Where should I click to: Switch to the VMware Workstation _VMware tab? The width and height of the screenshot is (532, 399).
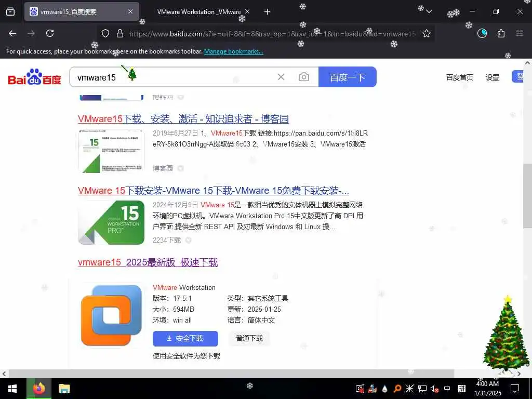[199, 12]
